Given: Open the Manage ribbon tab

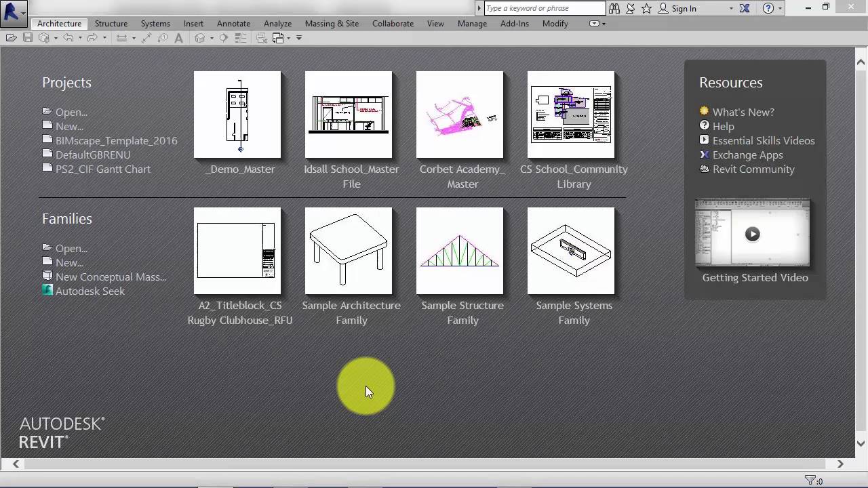Looking at the screenshot, I should coord(472,24).
